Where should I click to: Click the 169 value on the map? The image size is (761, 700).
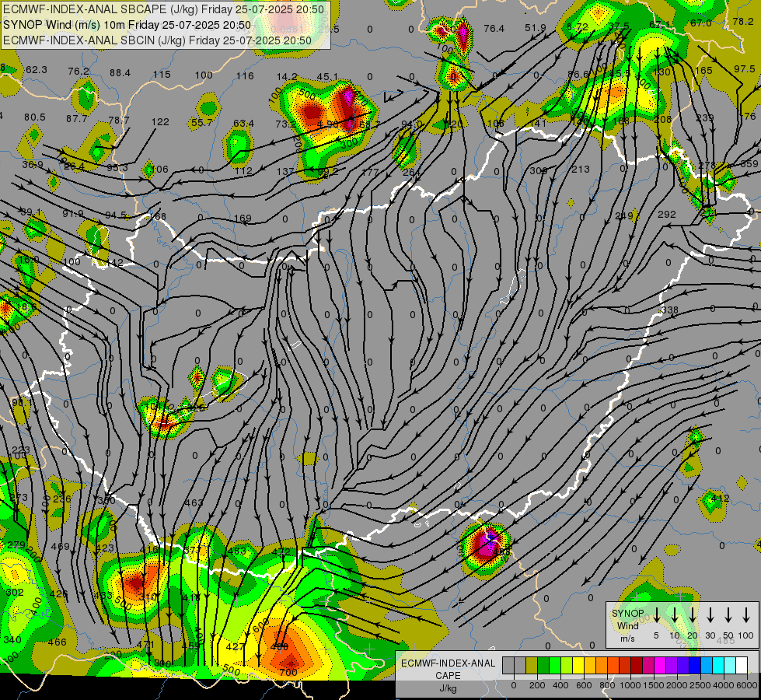[243, 219]
